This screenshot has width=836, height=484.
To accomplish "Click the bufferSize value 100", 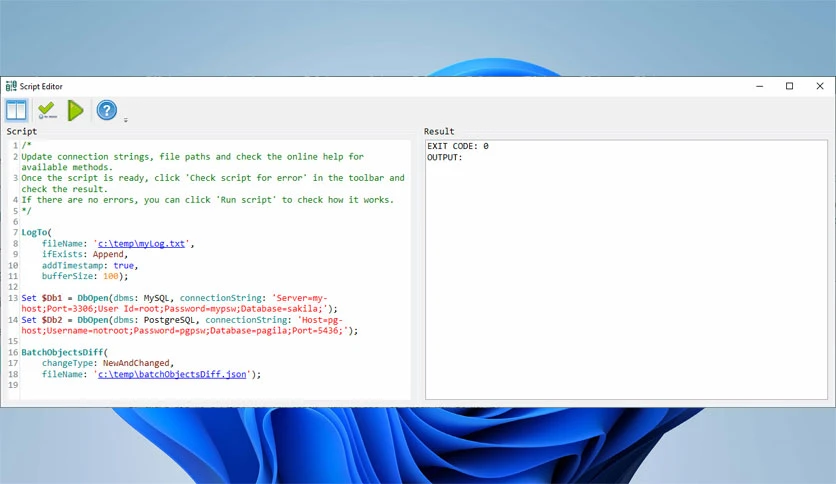I will (x=110, y=276).
